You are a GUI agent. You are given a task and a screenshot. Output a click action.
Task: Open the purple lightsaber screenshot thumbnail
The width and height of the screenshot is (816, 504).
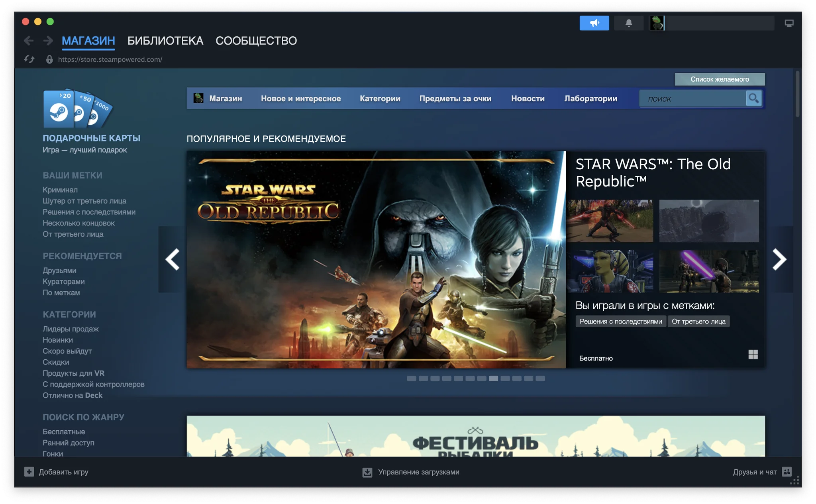pyautogui.click(x=709, y=271)
